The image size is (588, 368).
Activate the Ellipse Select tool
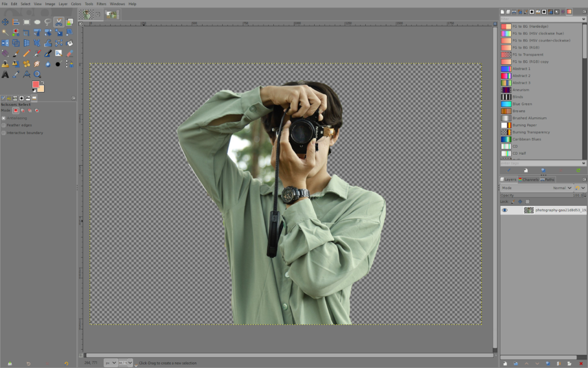pyautogui.click(x=37, y=21)
